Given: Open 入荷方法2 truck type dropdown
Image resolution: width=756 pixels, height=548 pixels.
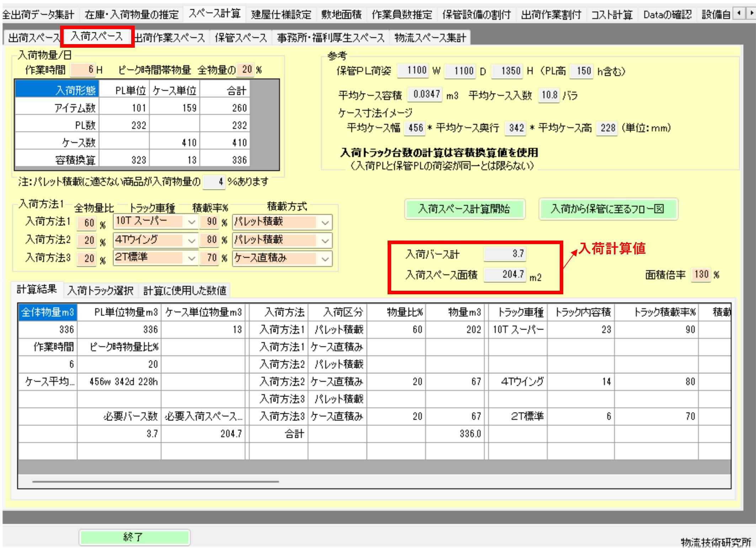Looking at the screenshot, I should pos(192,241).
